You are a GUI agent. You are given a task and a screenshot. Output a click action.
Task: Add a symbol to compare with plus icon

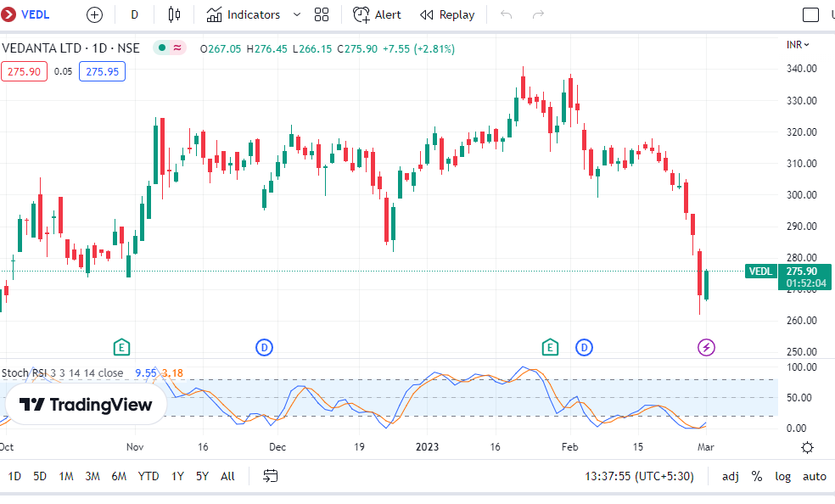94,15
